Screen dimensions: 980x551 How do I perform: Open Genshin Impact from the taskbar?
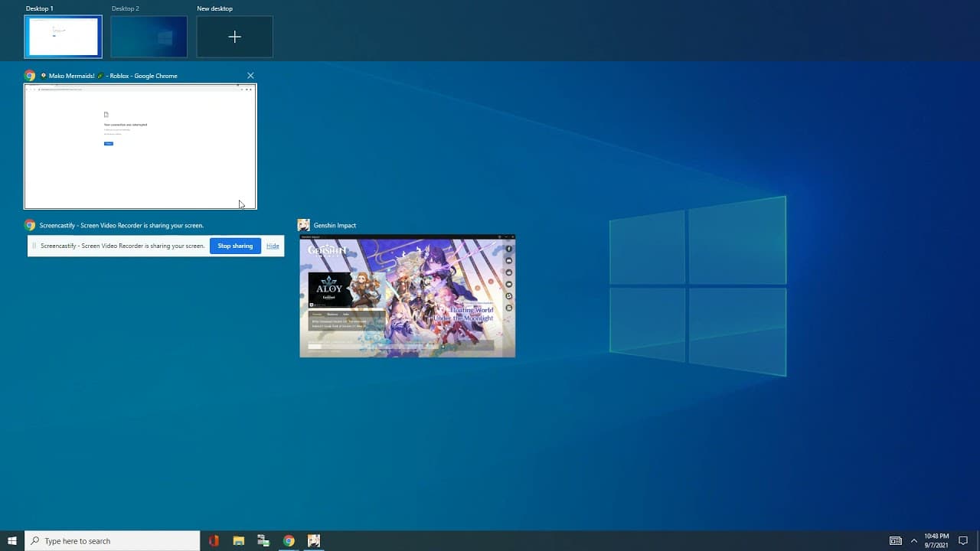click(314, 541)
